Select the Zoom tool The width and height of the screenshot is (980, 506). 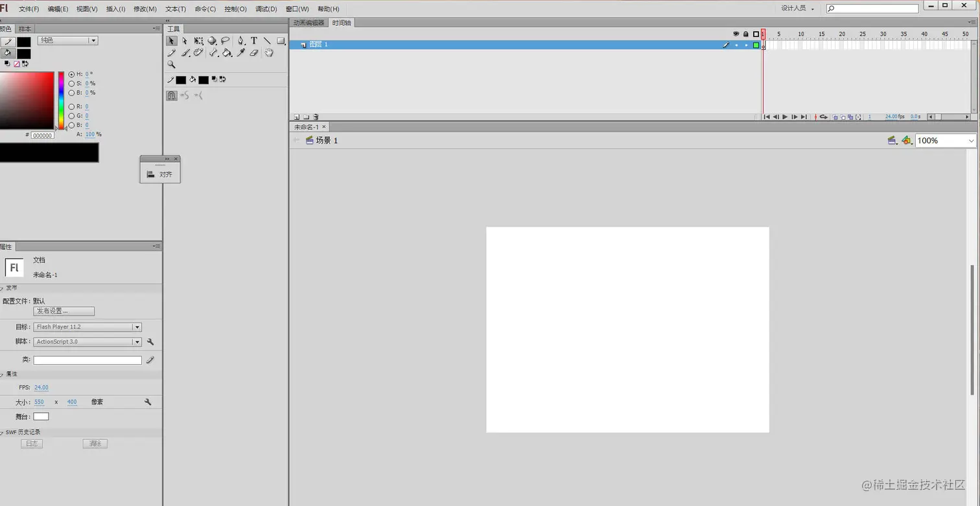coord(172,64)
